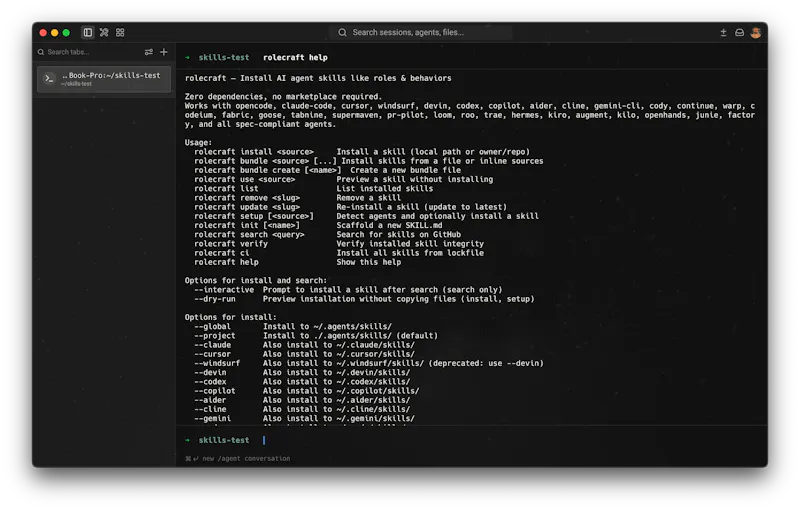The height and width of the screenshot is (510, 800).
Task: Click the skills-test directory label in the command header
Action: pos(224,58)
